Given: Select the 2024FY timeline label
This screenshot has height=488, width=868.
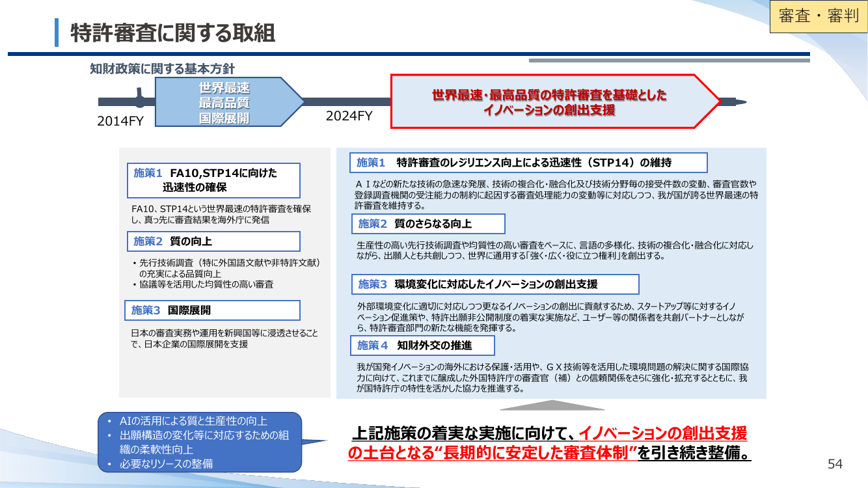Looking at the screenshot, I should coord(349,116).
